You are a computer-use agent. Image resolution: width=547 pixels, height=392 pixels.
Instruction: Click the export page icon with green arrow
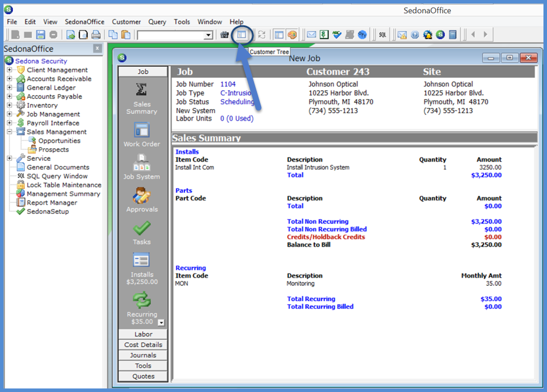tap(71, 35)
